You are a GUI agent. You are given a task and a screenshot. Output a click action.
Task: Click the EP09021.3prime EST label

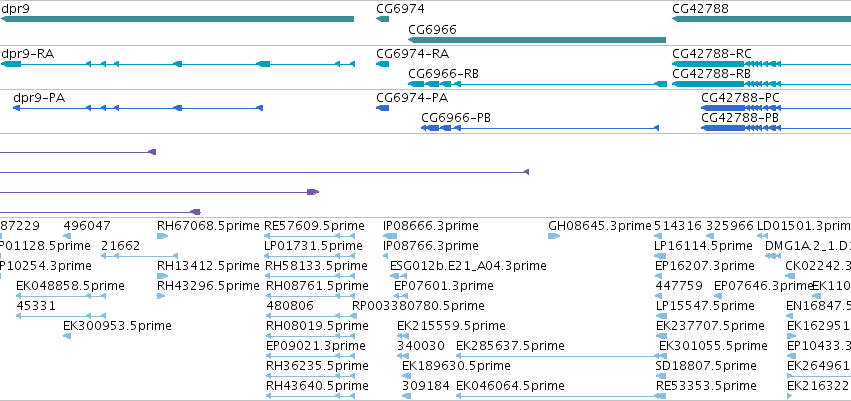coord(316,346)
